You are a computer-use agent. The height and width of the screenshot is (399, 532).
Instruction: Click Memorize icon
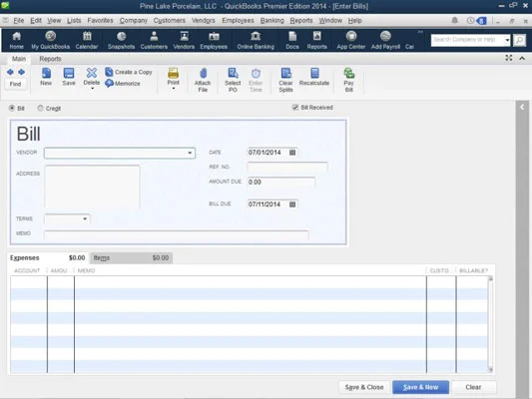tap(123, 83)
